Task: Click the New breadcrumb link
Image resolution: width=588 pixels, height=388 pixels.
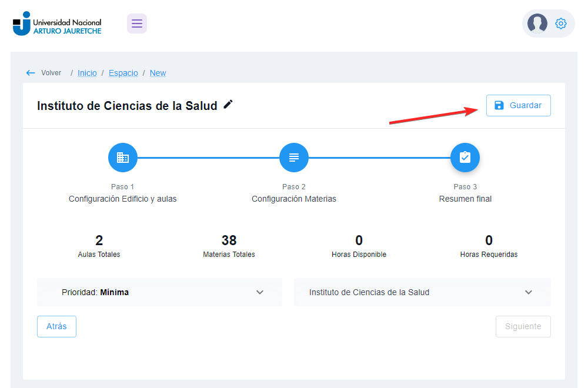Action: point(158,73)
